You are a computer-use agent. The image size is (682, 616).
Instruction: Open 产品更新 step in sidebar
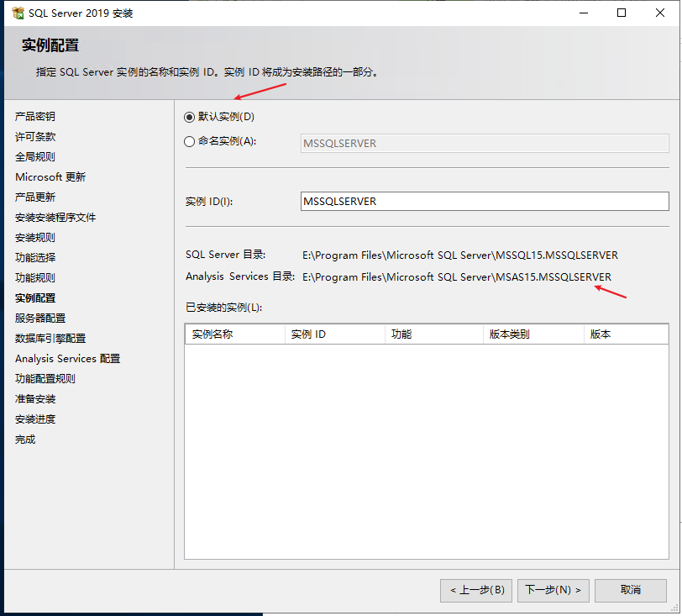pyautogui.click(x=34, y=197)
